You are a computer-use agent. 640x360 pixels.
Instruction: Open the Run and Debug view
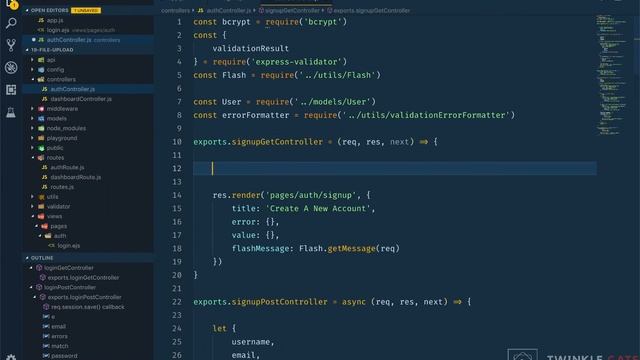[11, 67]
